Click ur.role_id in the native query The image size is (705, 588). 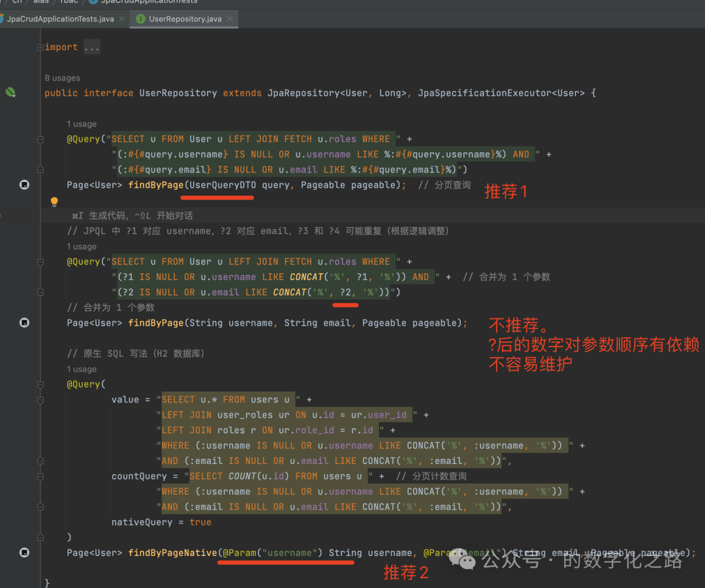coord(307,430)
